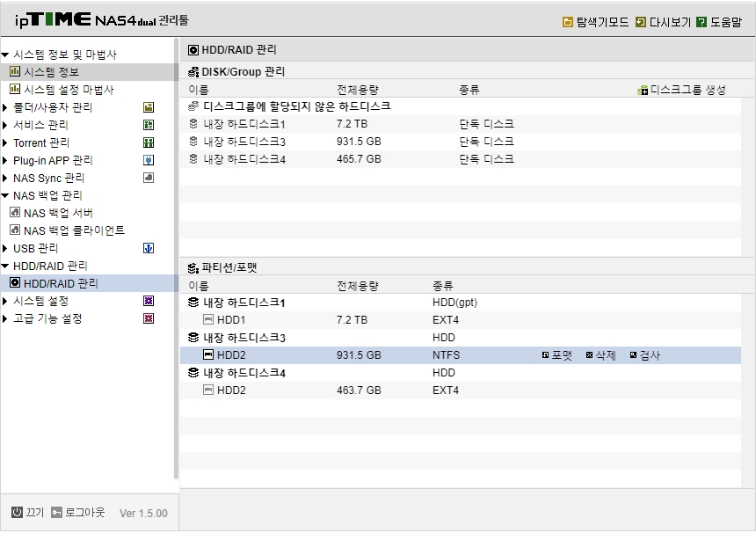Image resolution: width=756 pixels, height=533 pixels.
Task: Click the NAS Sync 관리 icon
Action: pyautogui.click(x=149, y=178)
